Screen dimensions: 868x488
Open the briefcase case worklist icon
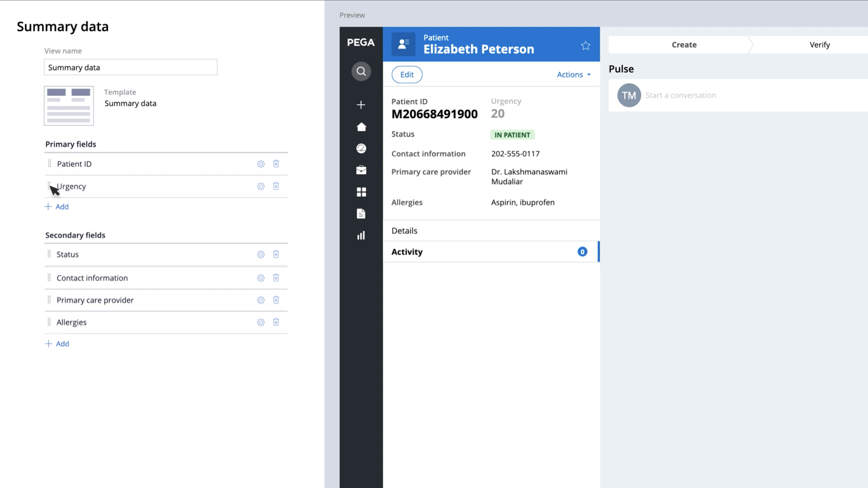coord(361,170)
